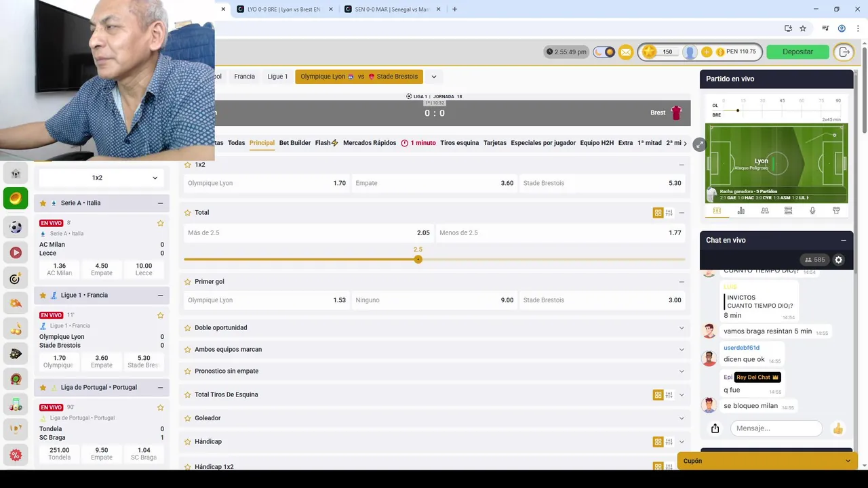The height and width of the screenshot is (488, 868).
Task: Click the Depositar button
Action: tap(797, 52)
